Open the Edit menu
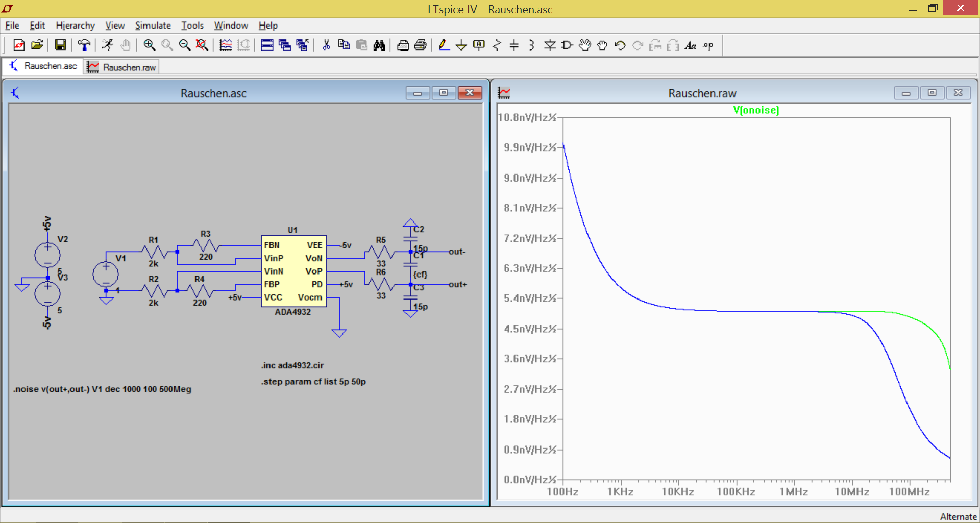 click(x=37, y=26)
